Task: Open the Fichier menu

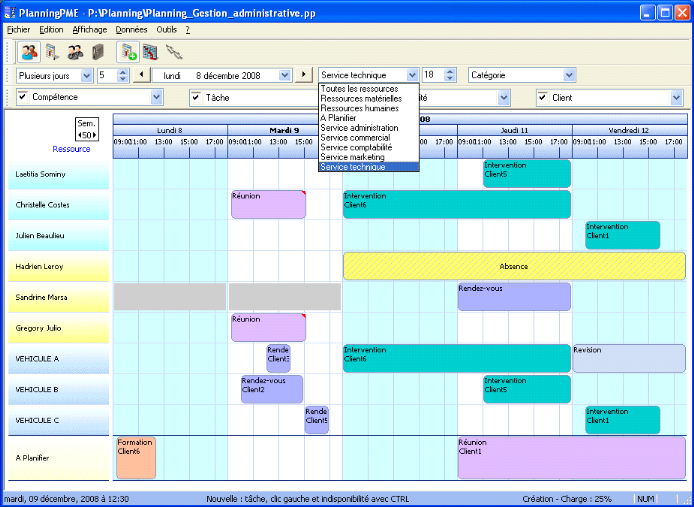Action: [x=19, y=30]
